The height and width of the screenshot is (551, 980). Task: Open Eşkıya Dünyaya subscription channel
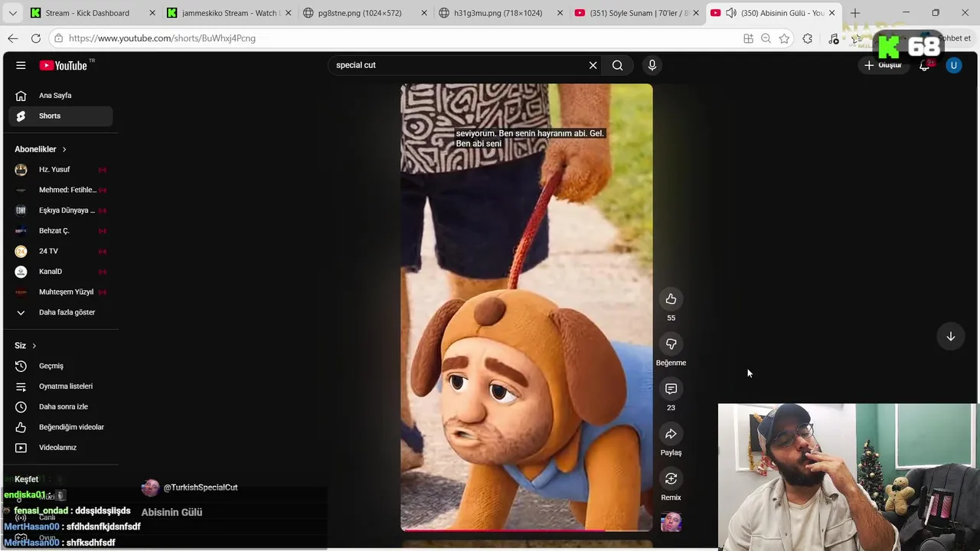click(61, 210)
